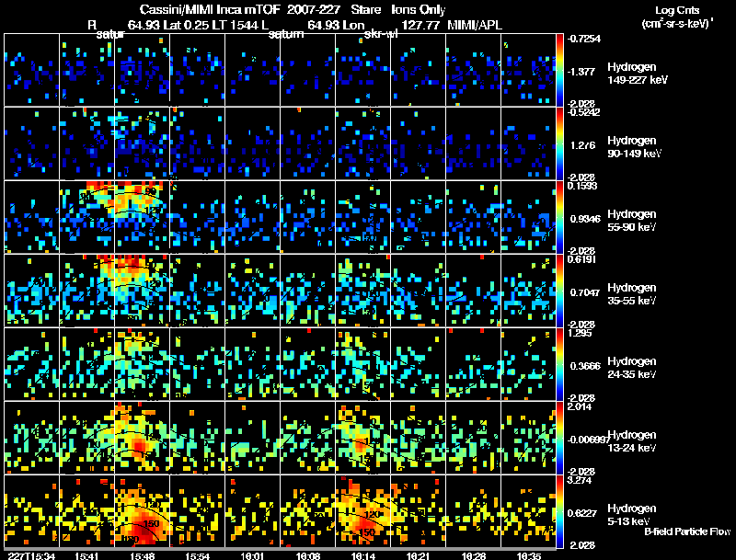736x560 pixels.
Task: Click the '0.7047' colorbar midpoint value
Action: pos(585,292)
